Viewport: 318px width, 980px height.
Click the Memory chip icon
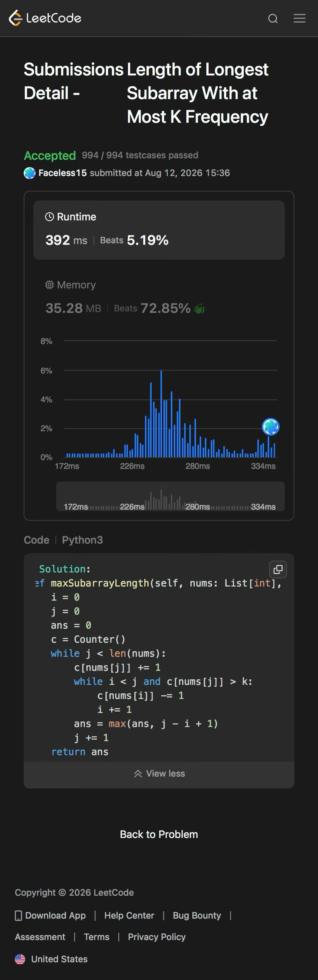(50, 284)
